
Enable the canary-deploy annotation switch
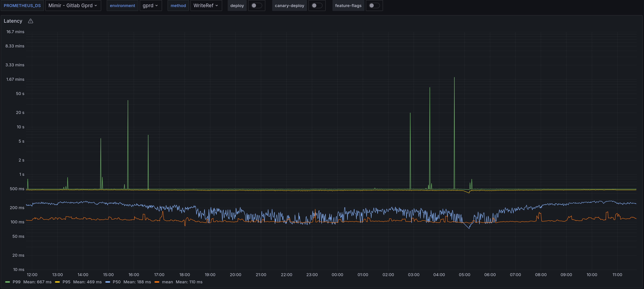tap(317, 5)
